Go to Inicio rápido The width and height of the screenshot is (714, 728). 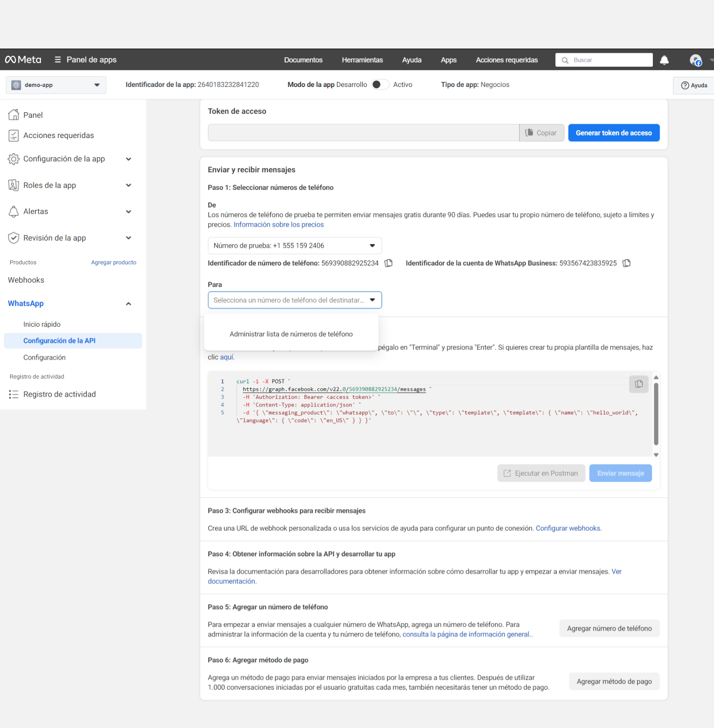[x=42, y=324]
